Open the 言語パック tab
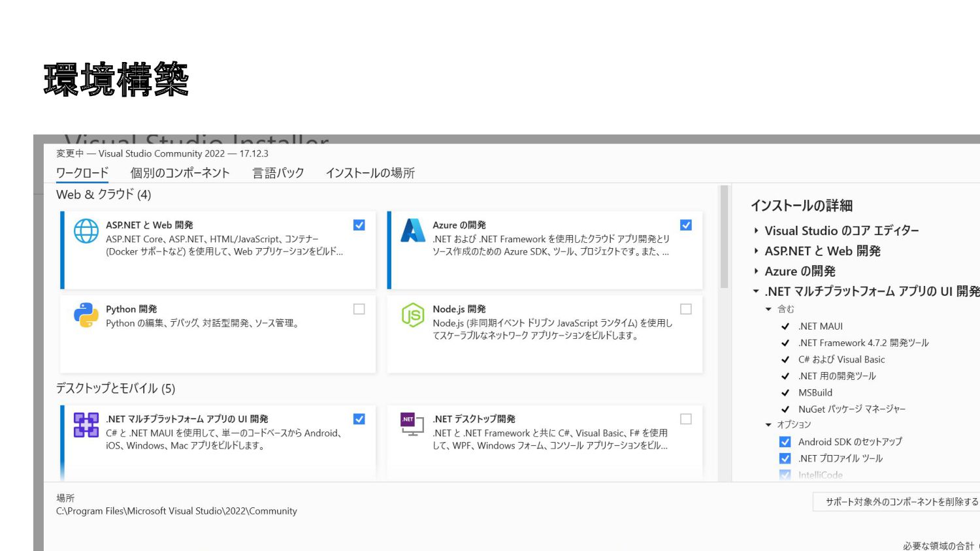 click(278, 173)
